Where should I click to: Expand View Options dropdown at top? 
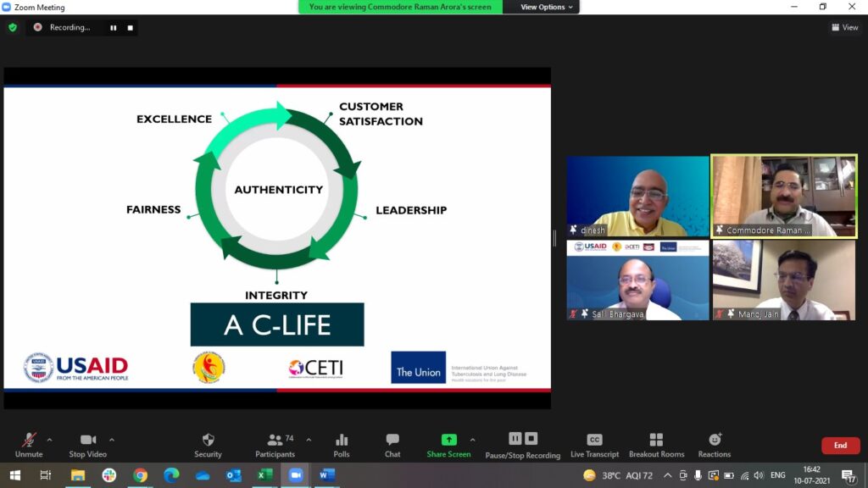[x=547, y=7]
